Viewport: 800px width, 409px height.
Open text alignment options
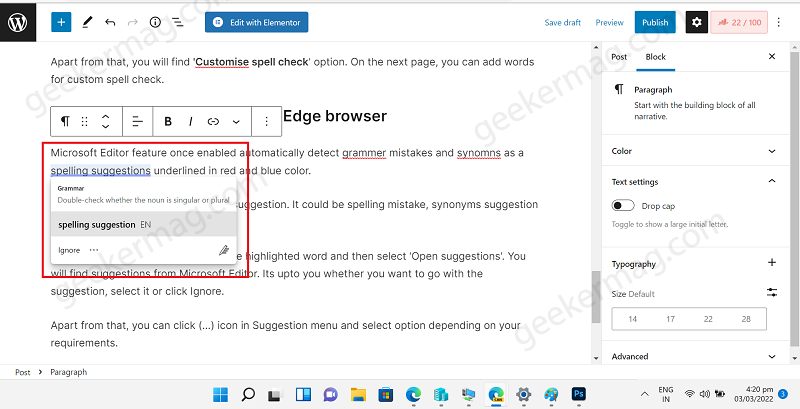(x=138, y=121)
